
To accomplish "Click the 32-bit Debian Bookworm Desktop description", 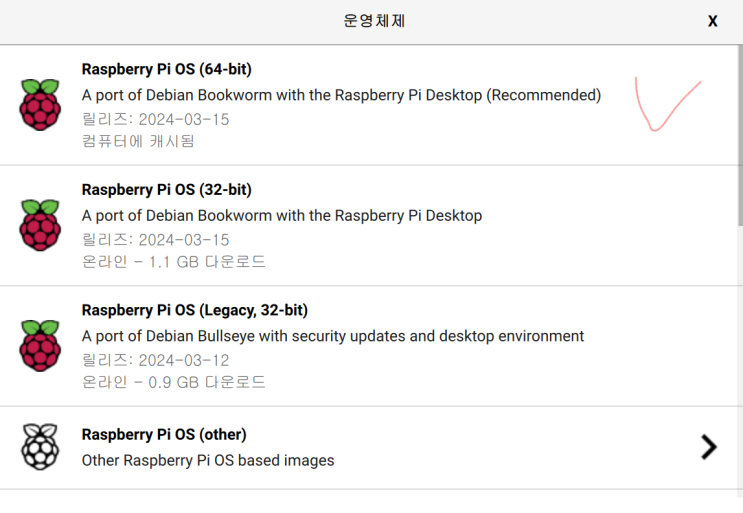I will 282,216.
